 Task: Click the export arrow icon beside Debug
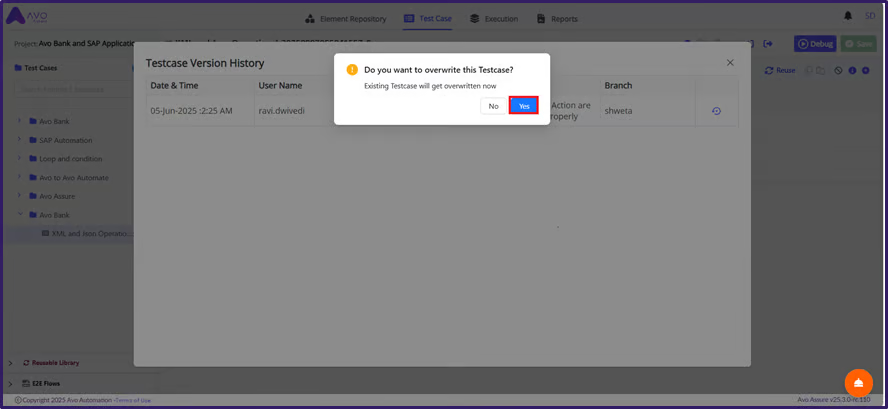768,44
